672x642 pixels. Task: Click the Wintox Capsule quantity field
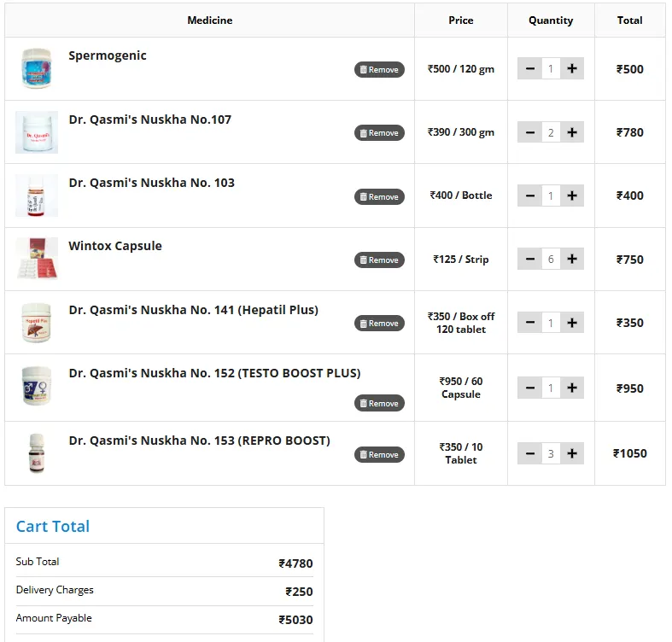coord(551,259)
